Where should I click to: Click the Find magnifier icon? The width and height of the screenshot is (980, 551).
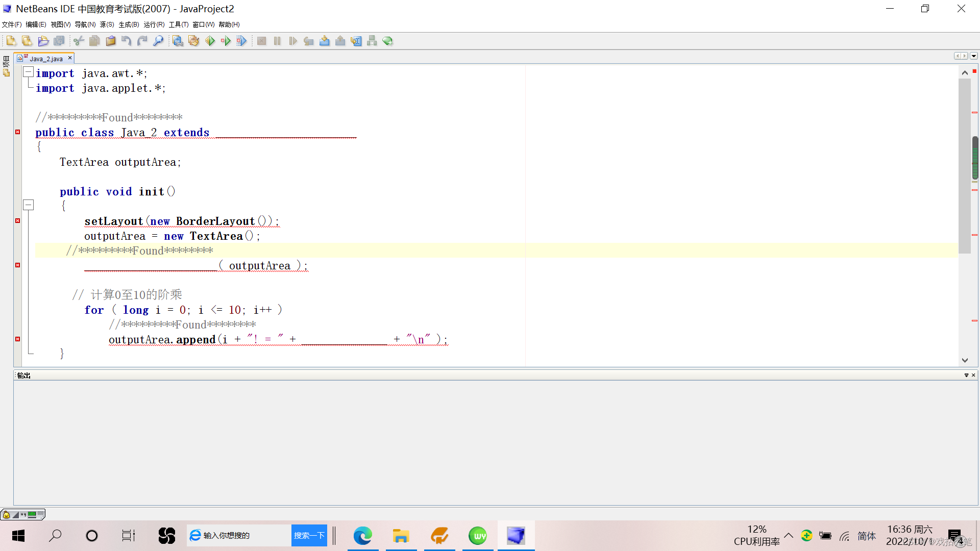[x=158, y=41]
